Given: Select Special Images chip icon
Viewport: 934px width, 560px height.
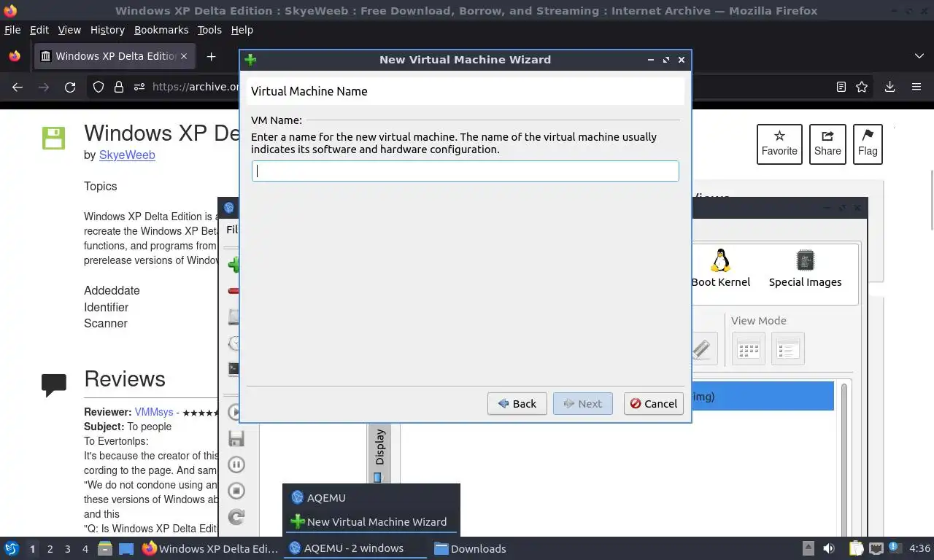Looking at the screenshot, I should (x=805, y=269).
